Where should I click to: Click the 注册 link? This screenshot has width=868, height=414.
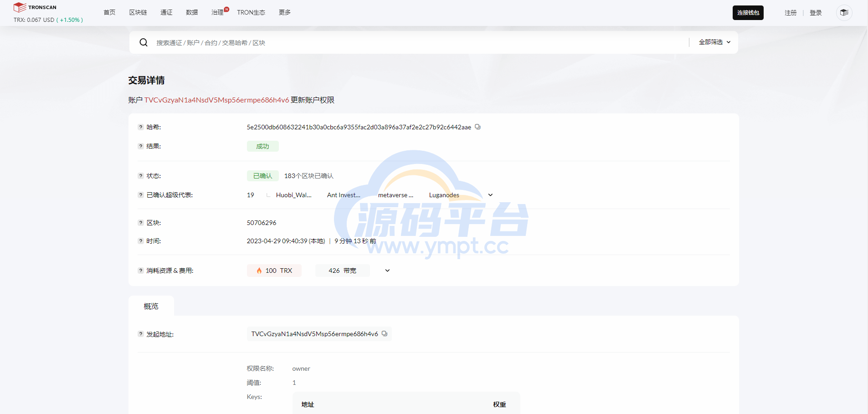click(x=791, y=13)
